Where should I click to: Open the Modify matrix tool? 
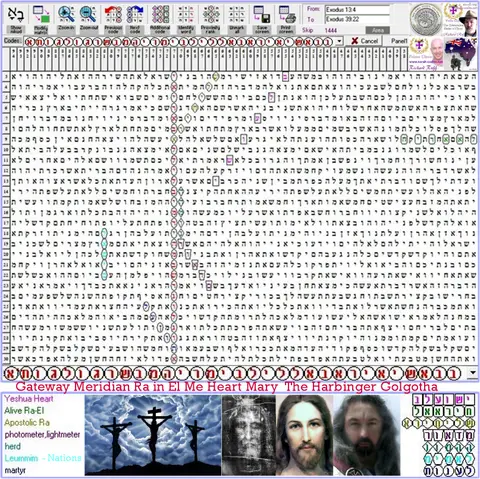pyautogui.click(x=41, y=19)
